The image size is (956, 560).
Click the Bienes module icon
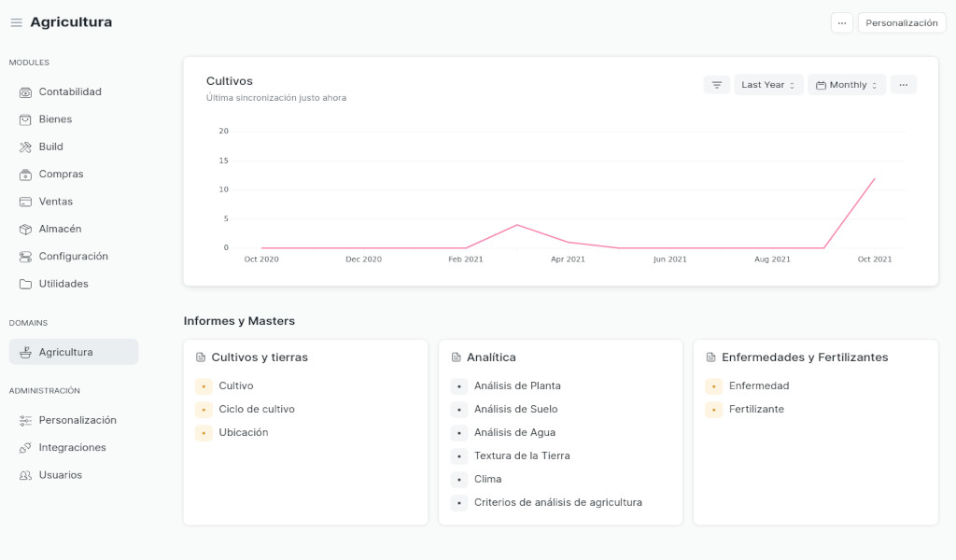[25, 119]
